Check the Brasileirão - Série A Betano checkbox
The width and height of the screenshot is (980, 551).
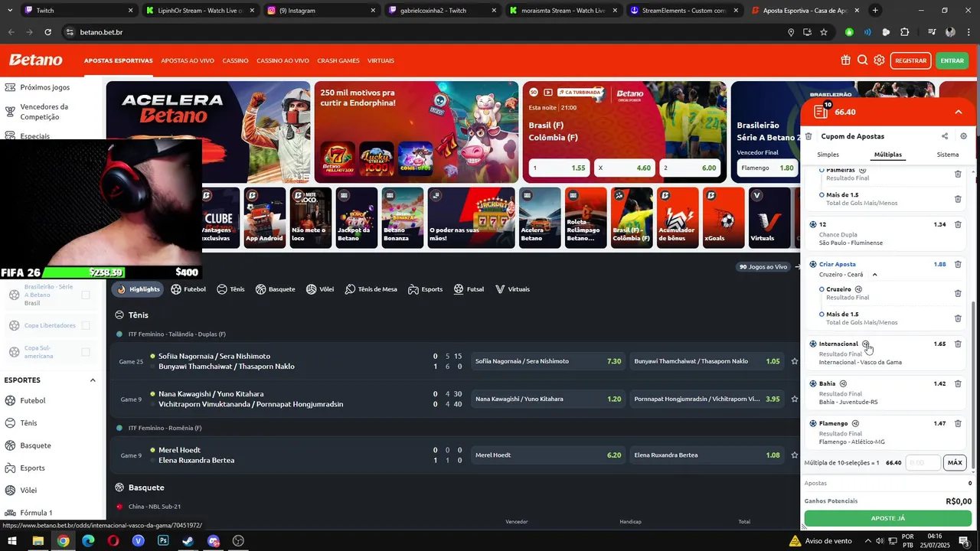pos(86,295)
